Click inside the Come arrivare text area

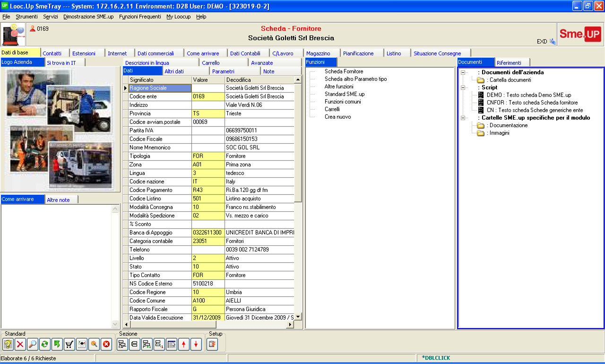(56, 266)
